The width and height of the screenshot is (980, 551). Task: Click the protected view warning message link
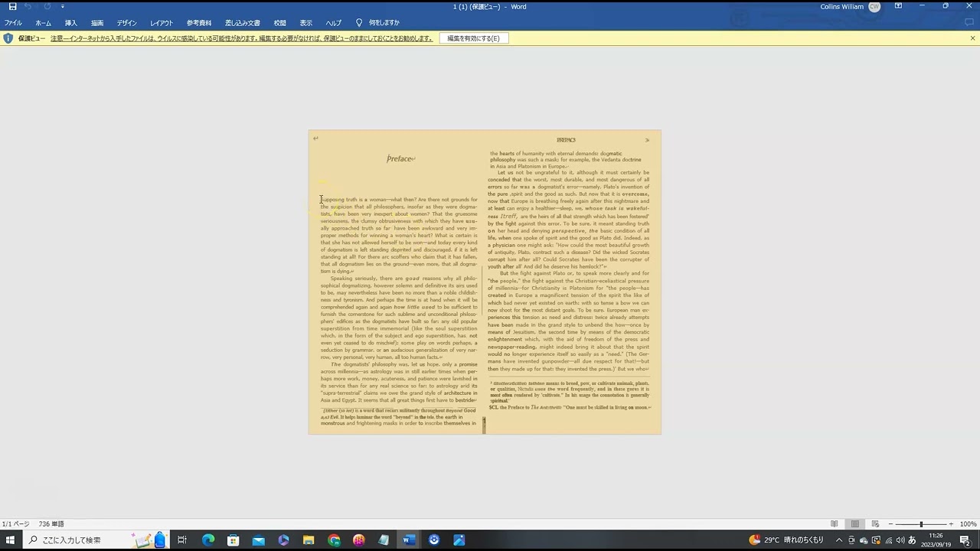(241, 38)
